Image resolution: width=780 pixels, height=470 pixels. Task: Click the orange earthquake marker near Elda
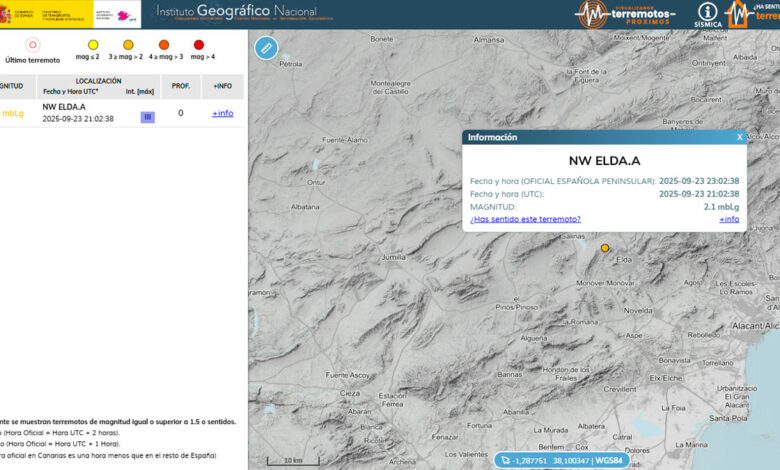(x=604, y=247)
